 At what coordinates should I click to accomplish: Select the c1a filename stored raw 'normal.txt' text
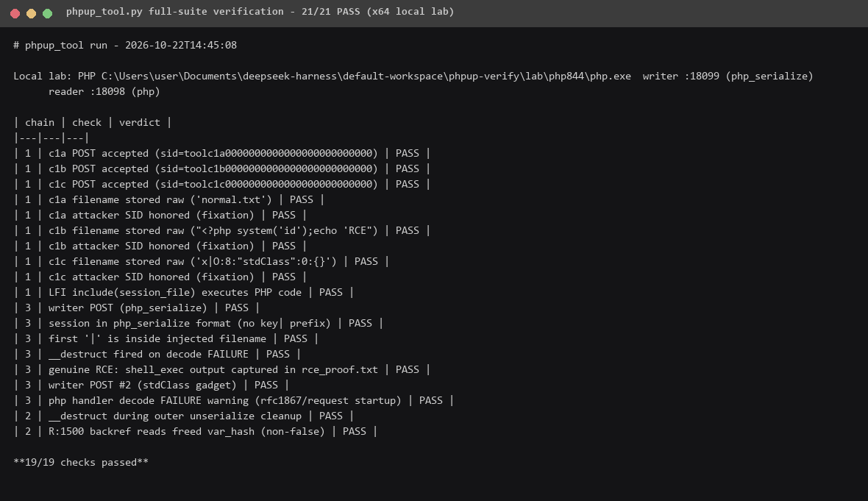click(x=160, y=200)
